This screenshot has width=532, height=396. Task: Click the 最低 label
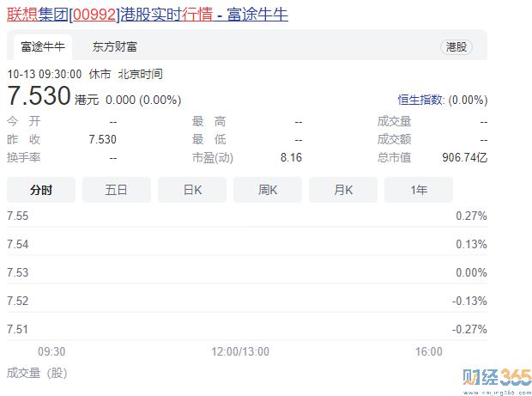point(209,139)
